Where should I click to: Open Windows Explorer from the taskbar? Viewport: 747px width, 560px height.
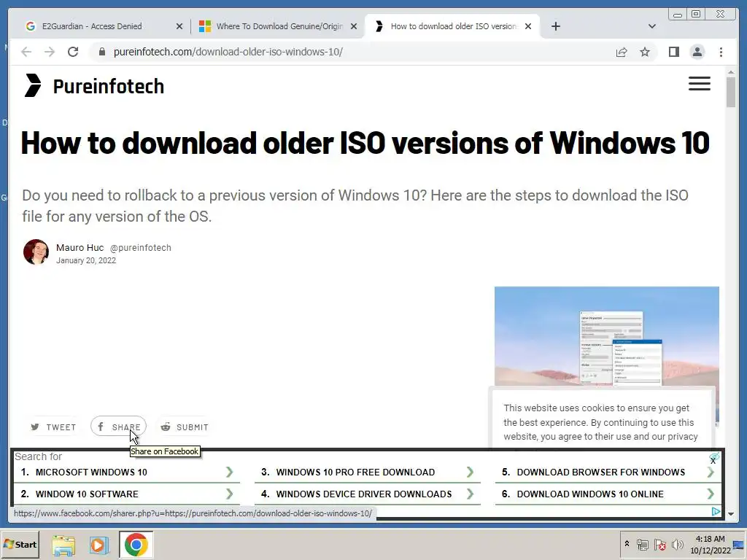coord(63,545)
